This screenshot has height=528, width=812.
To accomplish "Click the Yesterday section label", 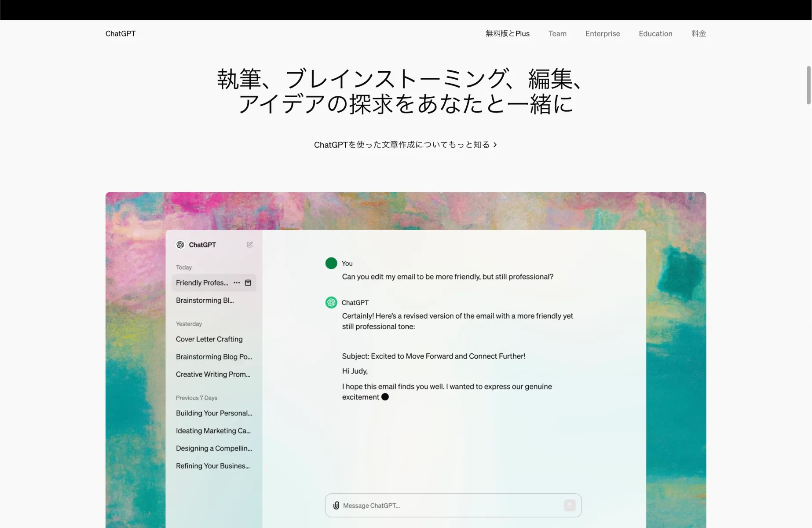I will tap(189, 324).
